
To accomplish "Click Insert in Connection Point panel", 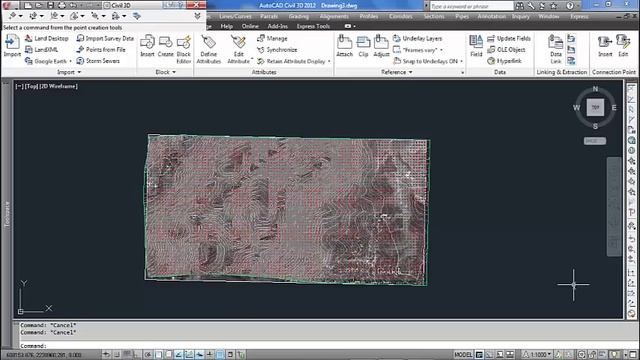I will [x=605, y=46].
